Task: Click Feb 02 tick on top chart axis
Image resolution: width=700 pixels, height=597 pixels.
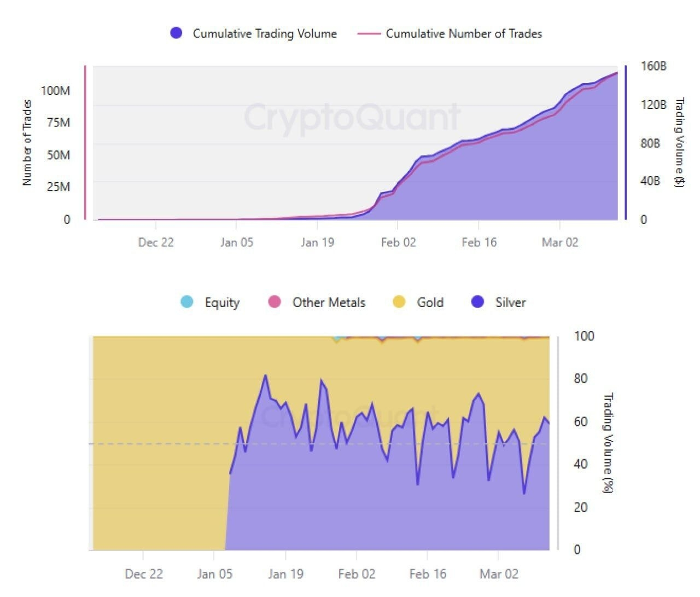Action: (x=398, y=242)
